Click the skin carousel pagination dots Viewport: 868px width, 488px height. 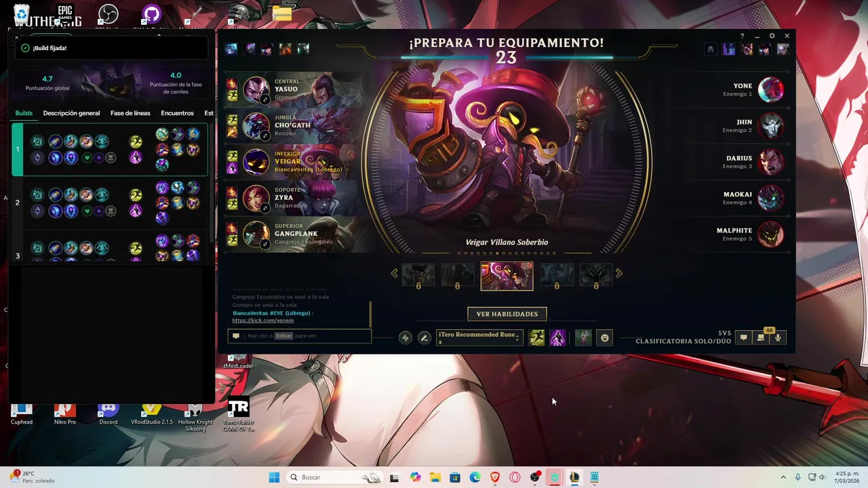(506, 253)
